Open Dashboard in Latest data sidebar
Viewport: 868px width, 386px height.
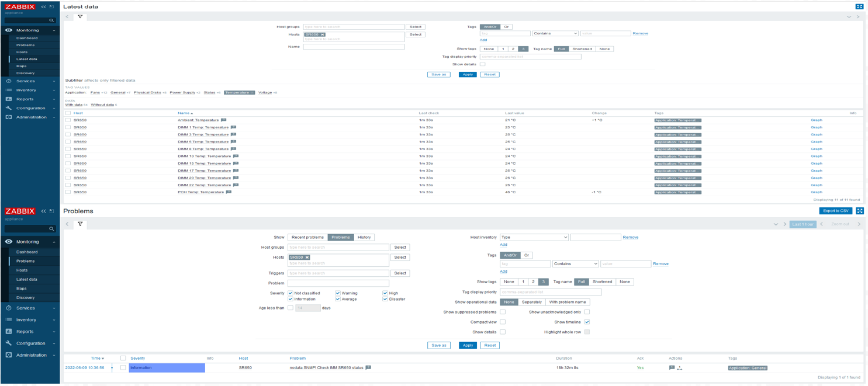click(27, 38)
